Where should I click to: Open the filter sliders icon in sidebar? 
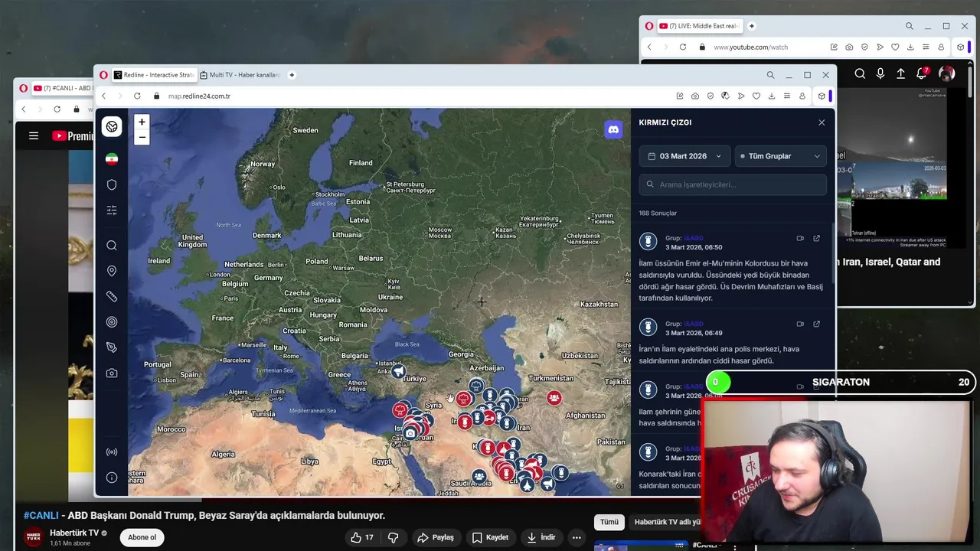pos(112,210)
